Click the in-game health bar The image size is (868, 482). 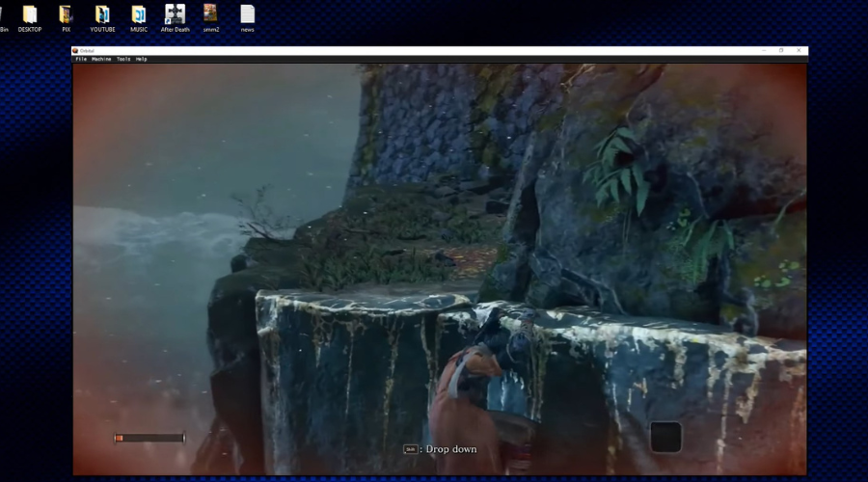tap(149, 439)
